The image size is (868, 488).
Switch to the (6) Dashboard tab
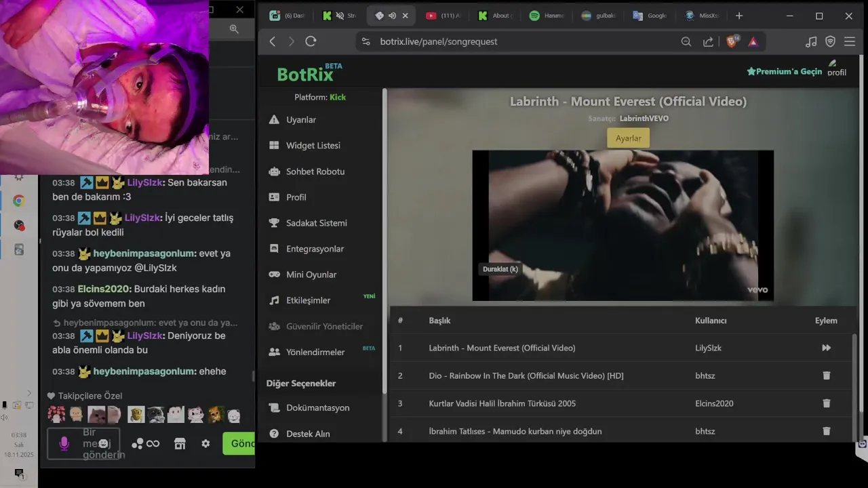(x=288, y=16)
